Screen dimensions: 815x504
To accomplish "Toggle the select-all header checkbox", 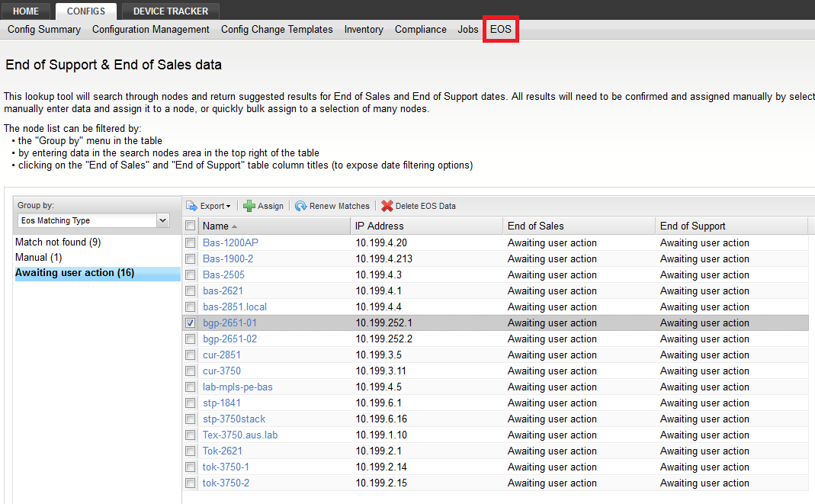I will coord(191,226).
